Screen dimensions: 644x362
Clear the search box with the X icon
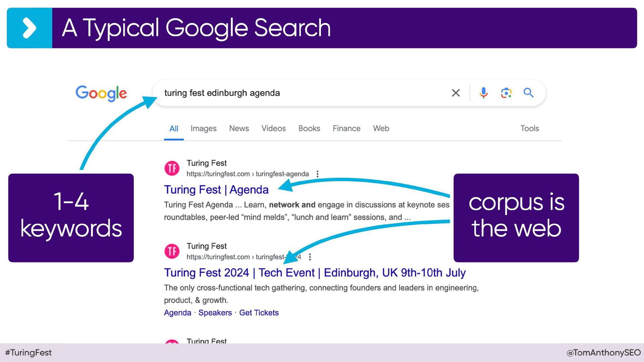455,93
